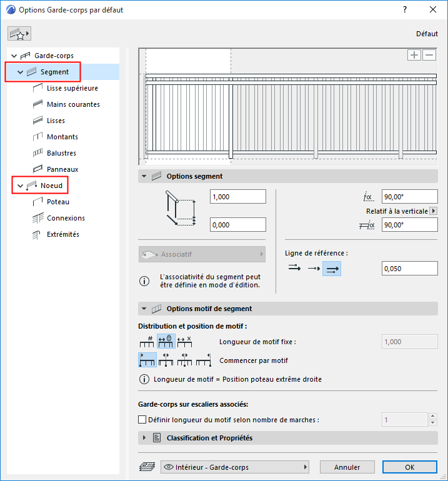
Task: Select 'Connexions' in the tree
Action: 66,218
